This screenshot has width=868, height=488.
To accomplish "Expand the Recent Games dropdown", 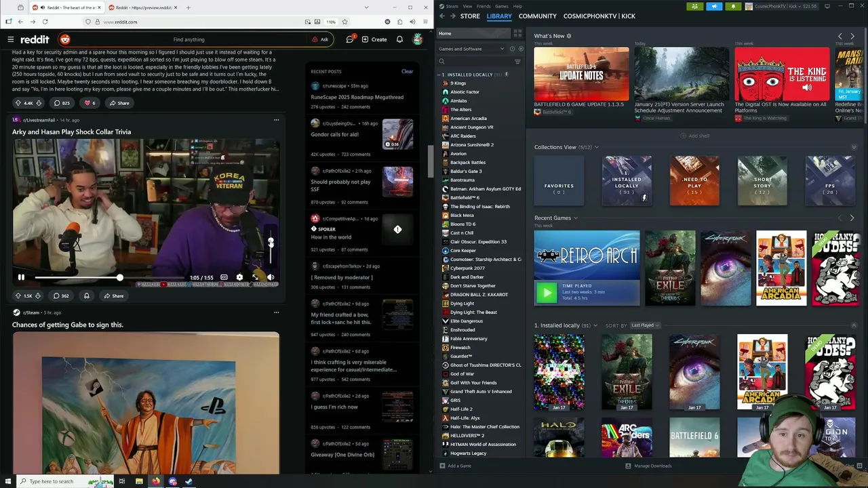I will coord(576,218).
